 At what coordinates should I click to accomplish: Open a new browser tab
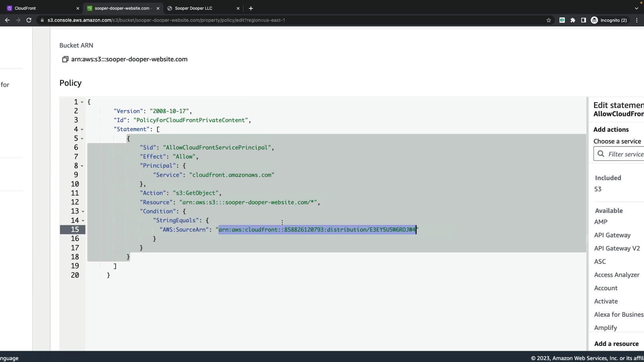click(x=251, y=8)
